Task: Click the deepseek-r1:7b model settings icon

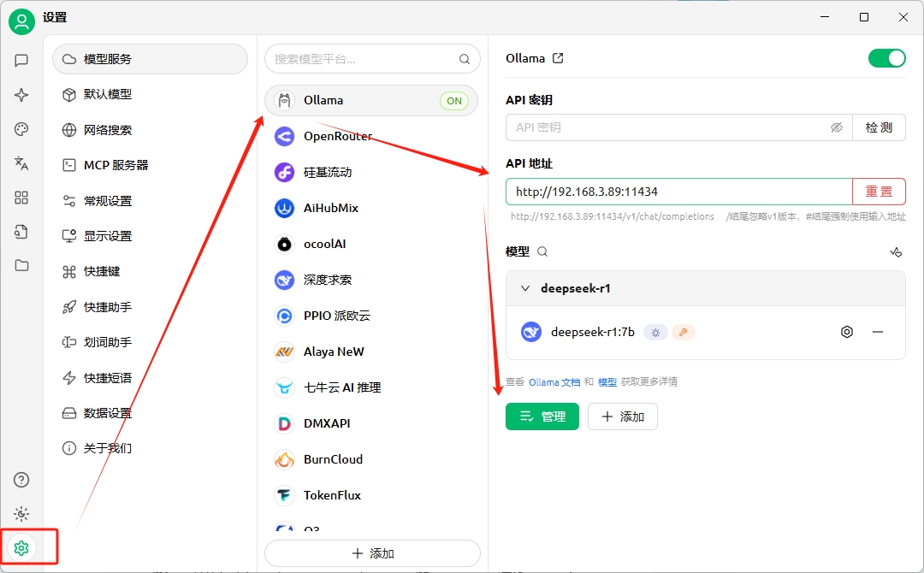Action: pos(847,332)
